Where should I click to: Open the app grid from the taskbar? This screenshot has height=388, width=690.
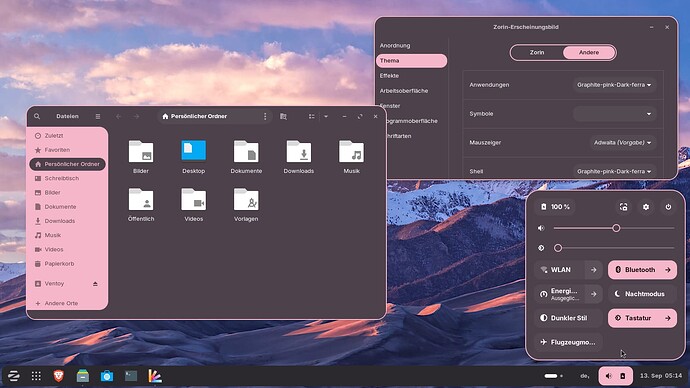click(x=36, y=376)
